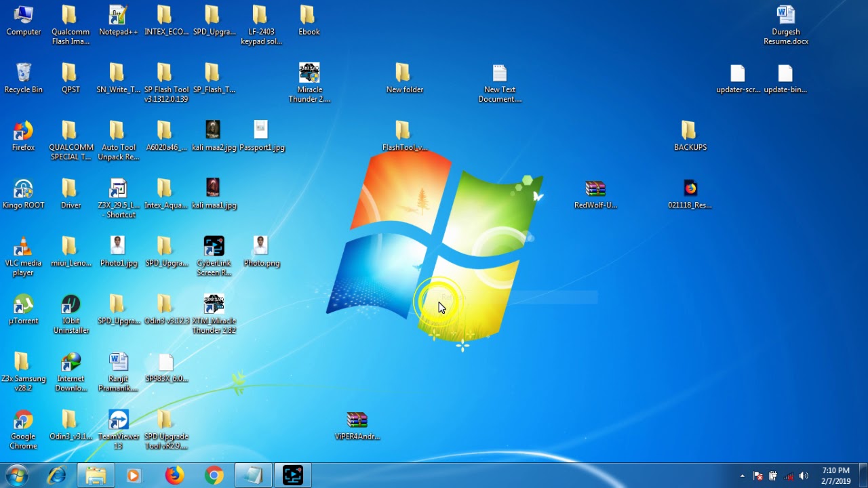Open the Internet Download Manager shortcut
Viewport: 868px width, 488px height.
coord(71,371)
